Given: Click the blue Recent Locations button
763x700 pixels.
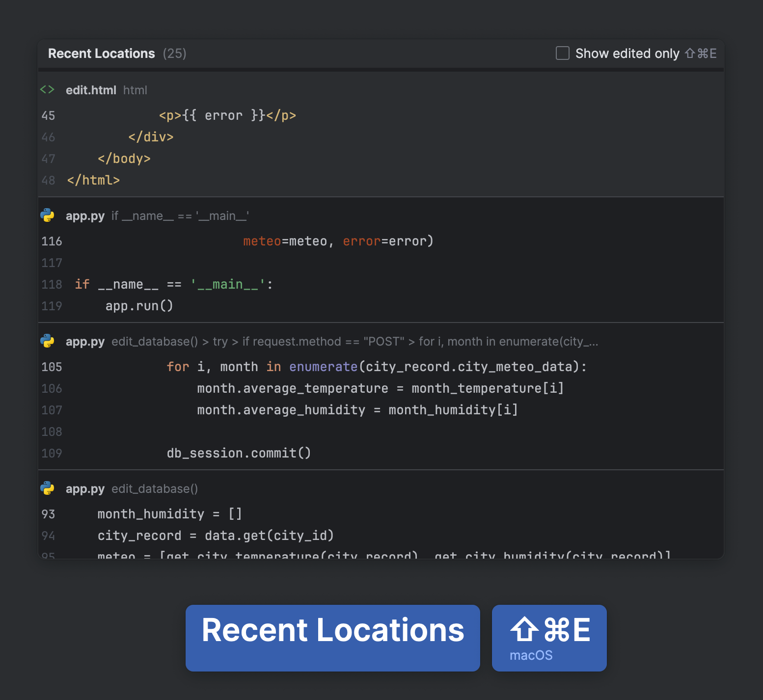Looking at the screenshot, I should click(x=332, y=638).
